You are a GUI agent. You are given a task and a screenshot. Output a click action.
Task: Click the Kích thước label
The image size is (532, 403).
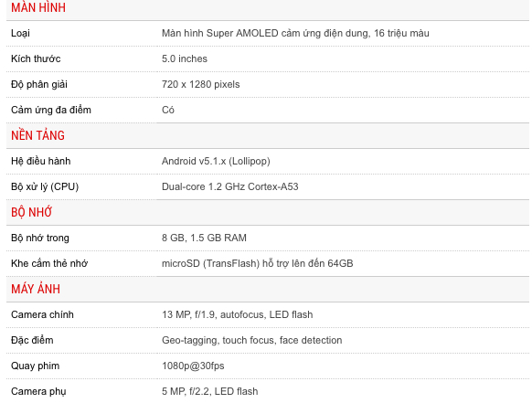click(x=36, y=58)
